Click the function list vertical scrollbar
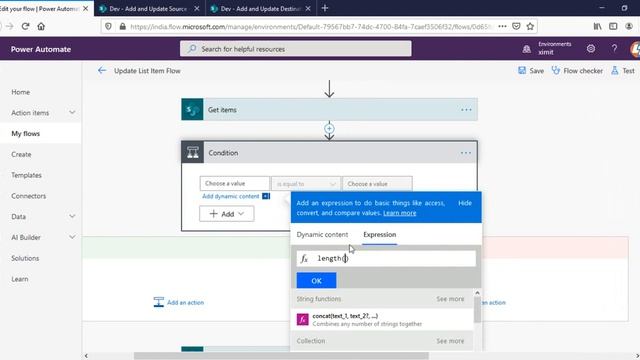 [477, 310]
